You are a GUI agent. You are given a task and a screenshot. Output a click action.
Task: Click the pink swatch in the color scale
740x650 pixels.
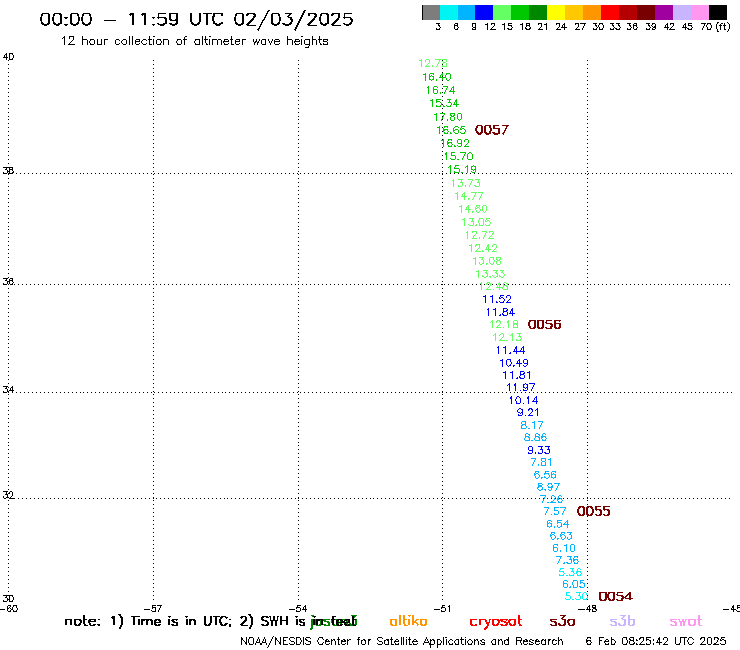click(699, 12)
